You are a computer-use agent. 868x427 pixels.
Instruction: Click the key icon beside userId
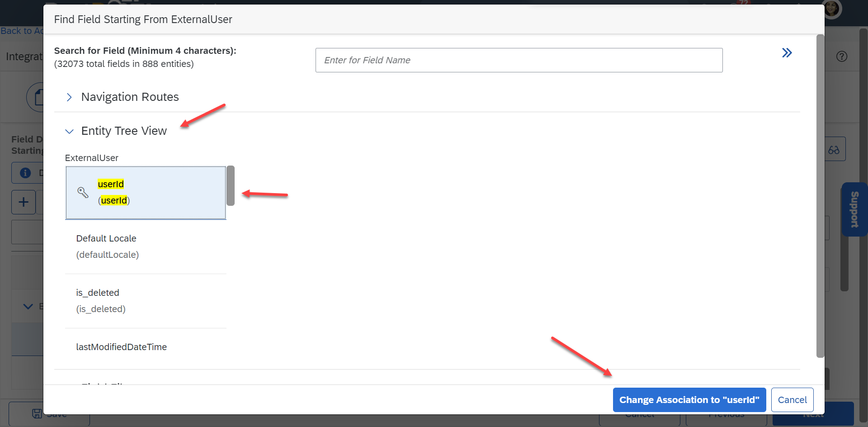pyautogui.click(x=83, y=192)
